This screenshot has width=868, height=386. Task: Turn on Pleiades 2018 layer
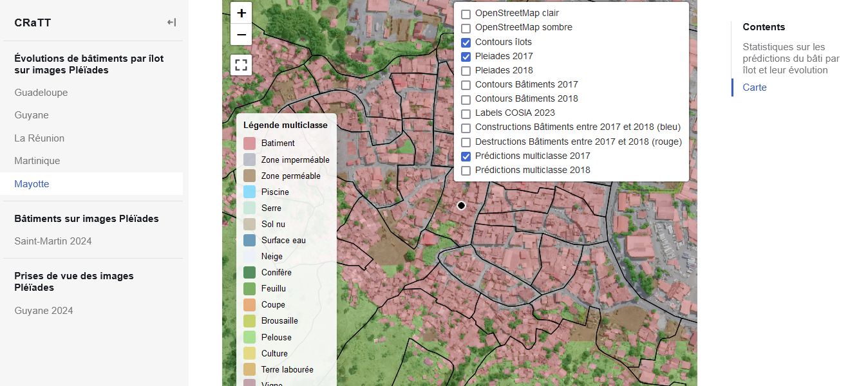(466, 71)
